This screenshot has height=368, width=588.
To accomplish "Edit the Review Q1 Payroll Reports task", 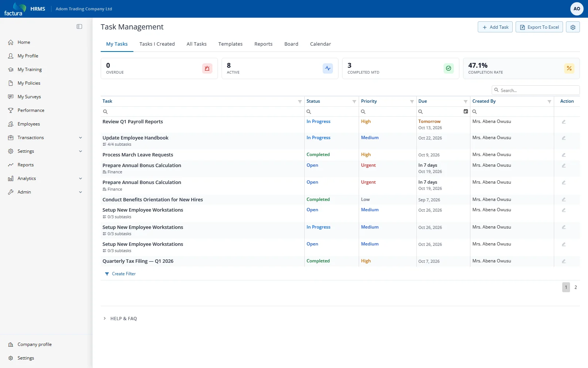I will pos(564,122).
